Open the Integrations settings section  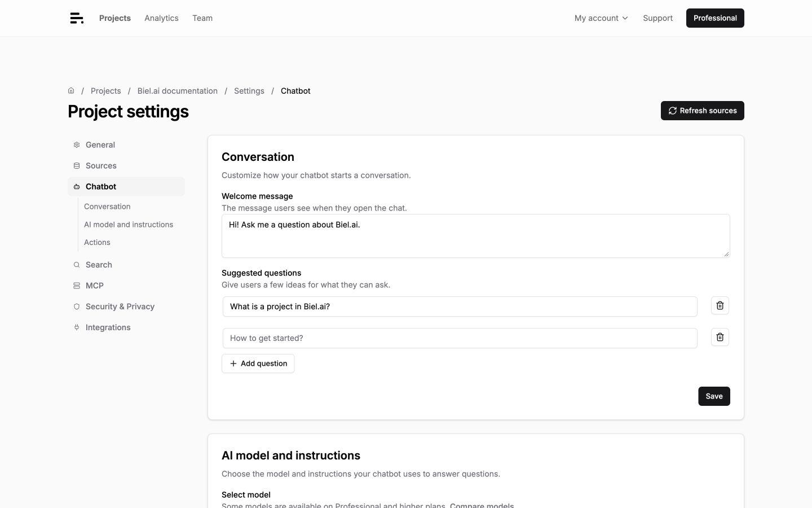(x=126, y=327)
